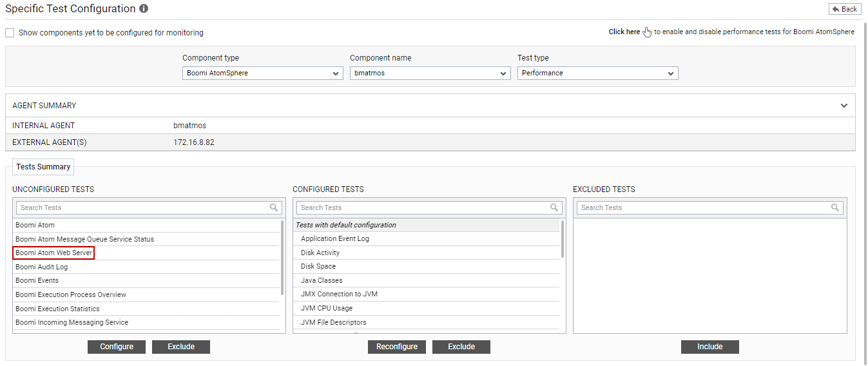Select Disk Activity configured test

coord(427,253)
